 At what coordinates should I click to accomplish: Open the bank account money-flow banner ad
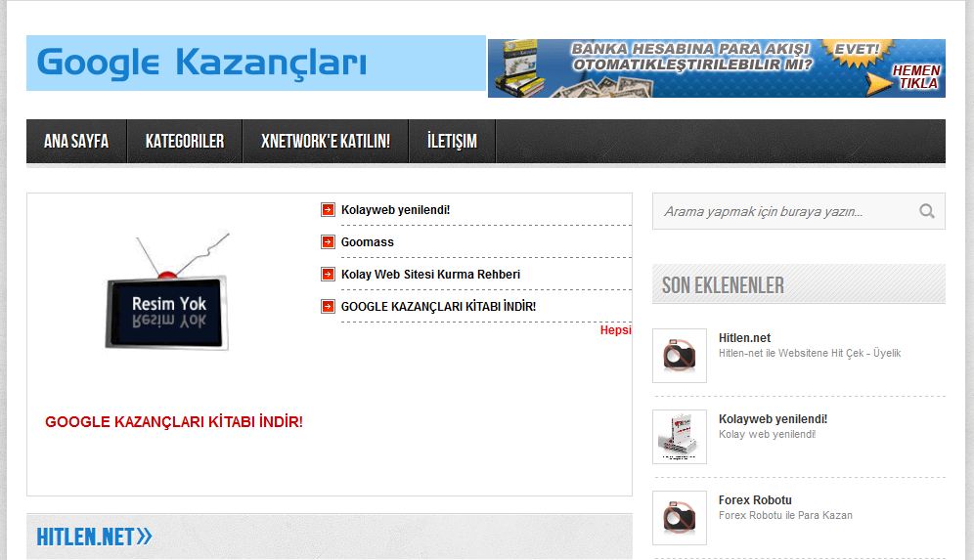(717, 68)
